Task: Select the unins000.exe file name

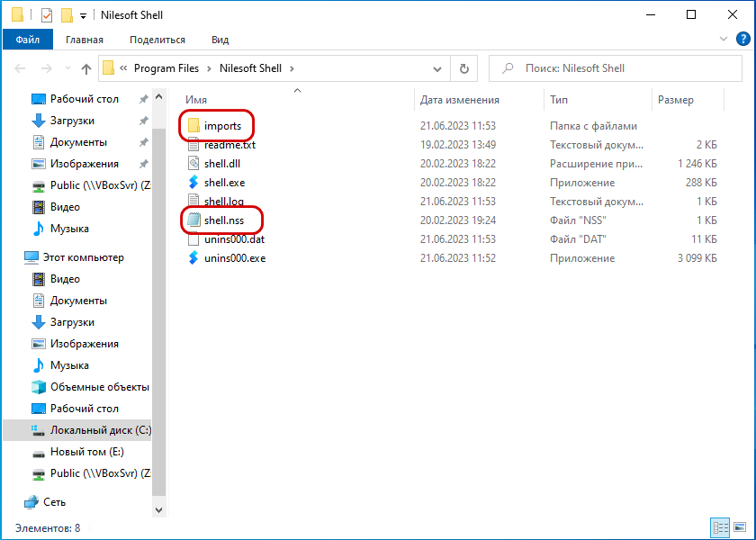Action: pyautogui.click(x=235, y=258)
